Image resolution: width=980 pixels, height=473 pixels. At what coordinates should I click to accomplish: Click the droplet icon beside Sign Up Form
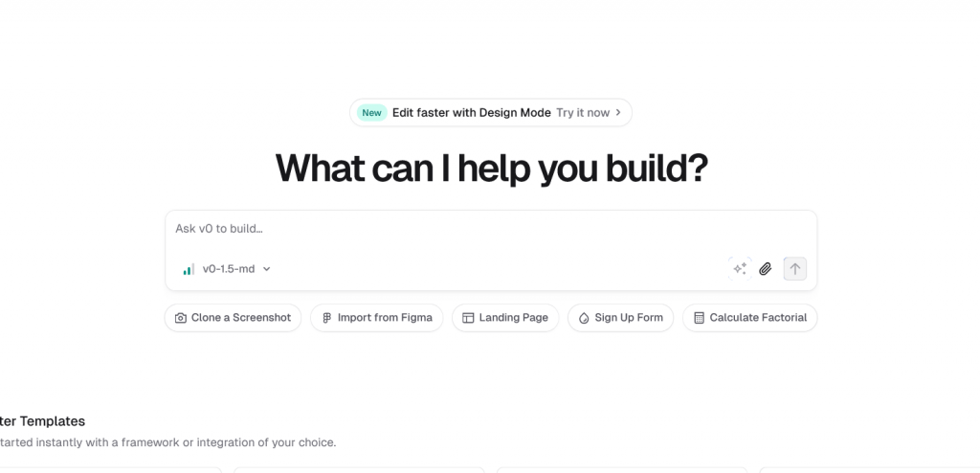pyautogui.click(x=584, y=318)
